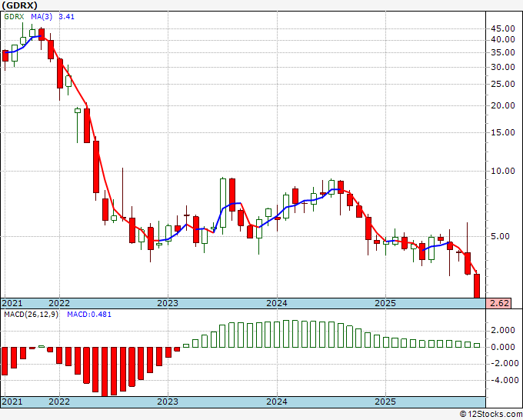523x420 pixels.
Task: Click 2023 on the price chart timeline
Action: 168,303
